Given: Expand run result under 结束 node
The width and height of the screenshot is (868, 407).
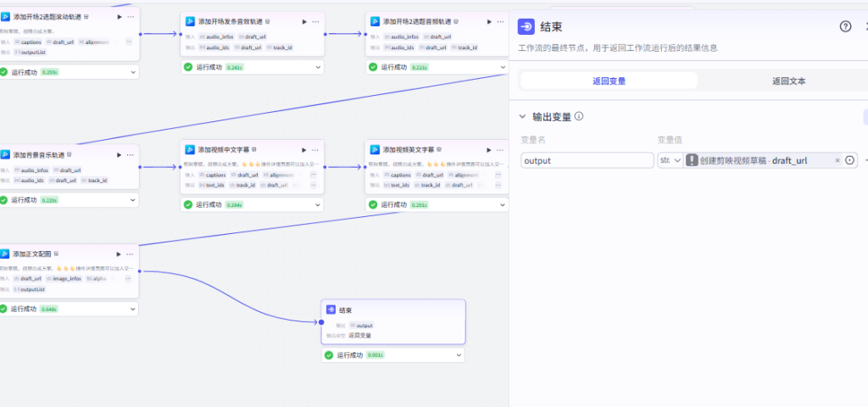Looking at the screenshot, I should click(459, 355).
